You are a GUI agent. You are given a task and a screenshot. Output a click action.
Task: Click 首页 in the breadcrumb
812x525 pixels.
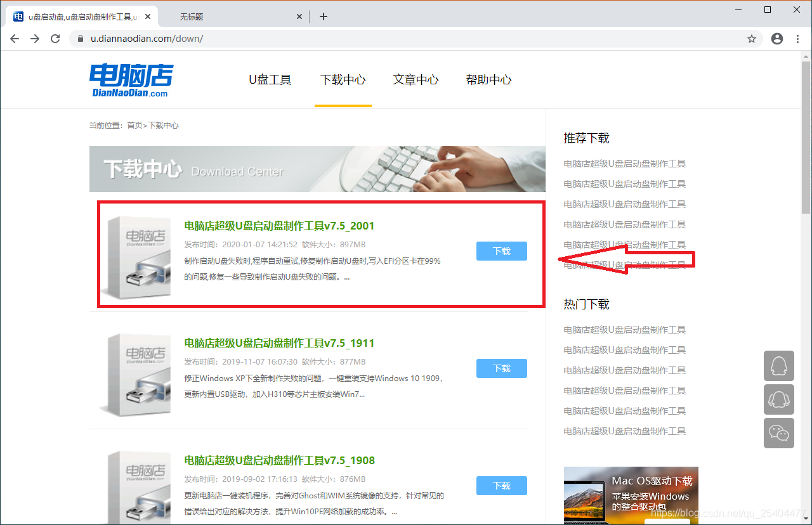tap(134, 126)
